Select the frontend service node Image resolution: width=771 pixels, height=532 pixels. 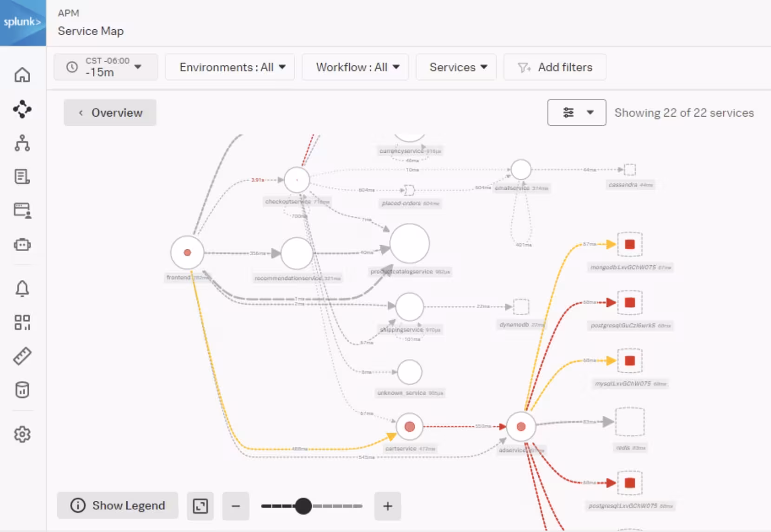[187, 253]
